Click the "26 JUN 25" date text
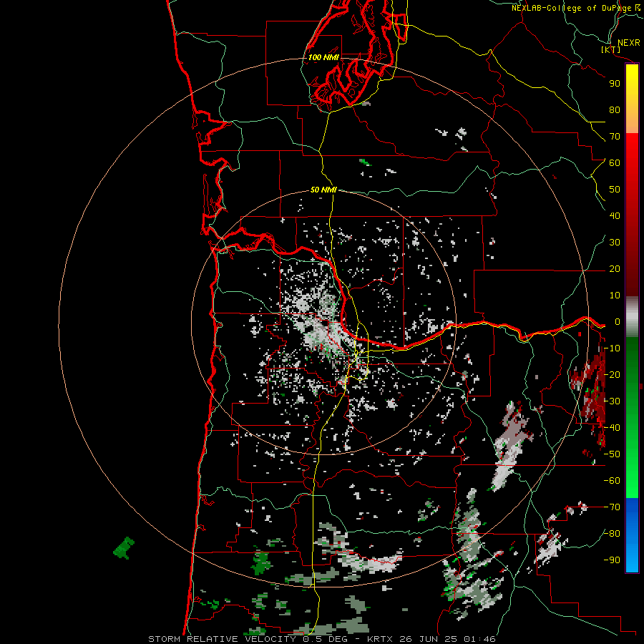 pyautogui.click(x=429, y=639)
